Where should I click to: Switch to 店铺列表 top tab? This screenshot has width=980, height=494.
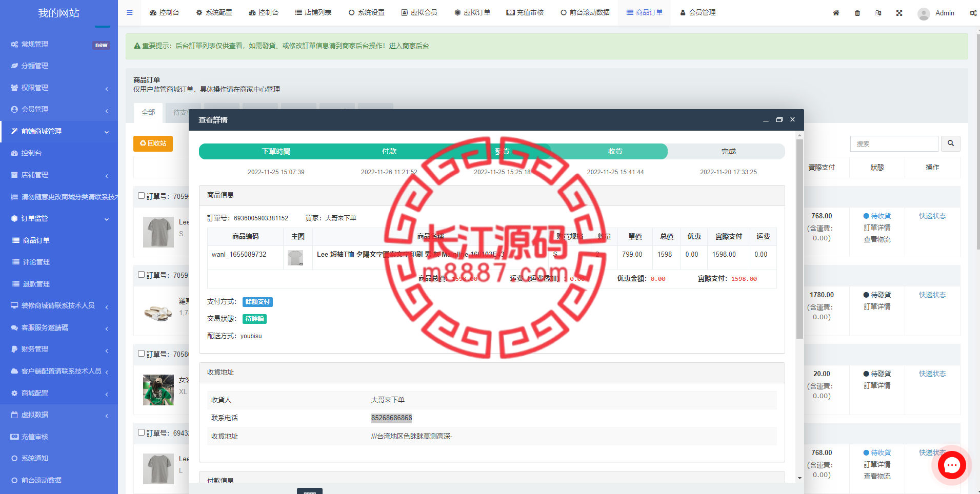point(313,13)
